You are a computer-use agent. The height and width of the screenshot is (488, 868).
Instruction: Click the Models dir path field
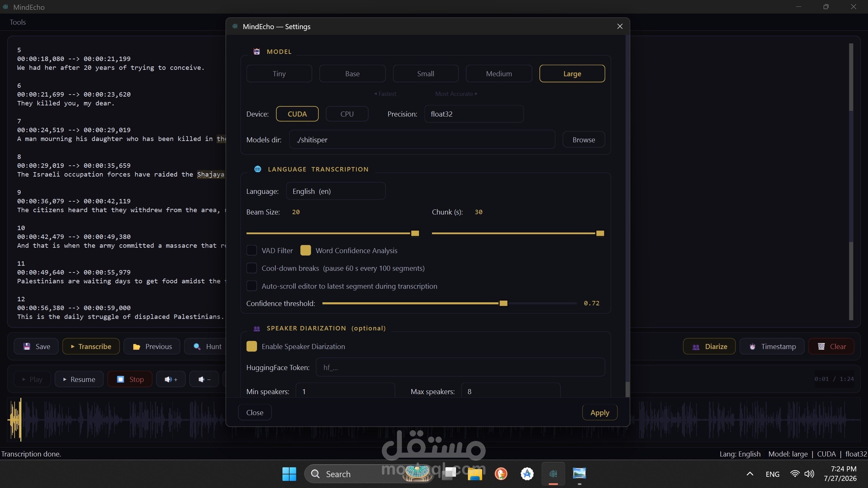click(422, 140)
